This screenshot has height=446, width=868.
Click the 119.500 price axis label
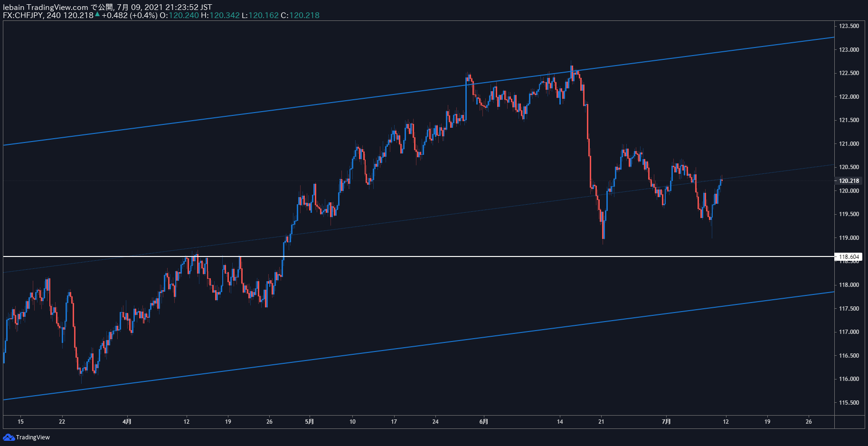[849, 214]
